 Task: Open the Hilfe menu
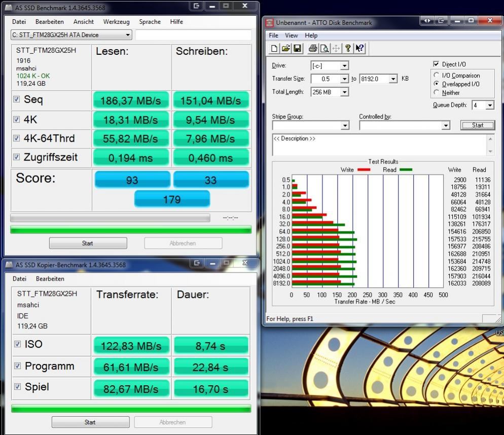coord(176,21)
